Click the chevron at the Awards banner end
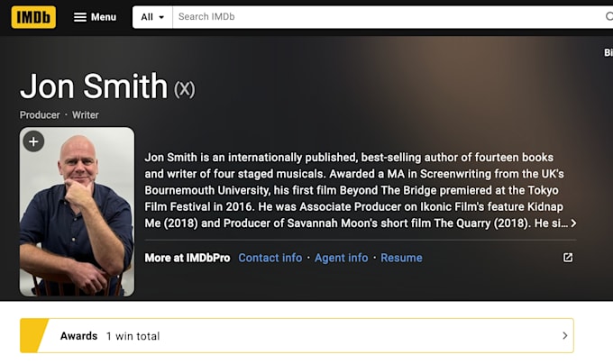Screen dimensions: 613x364 pyautogui.click(x=564, y=336)
